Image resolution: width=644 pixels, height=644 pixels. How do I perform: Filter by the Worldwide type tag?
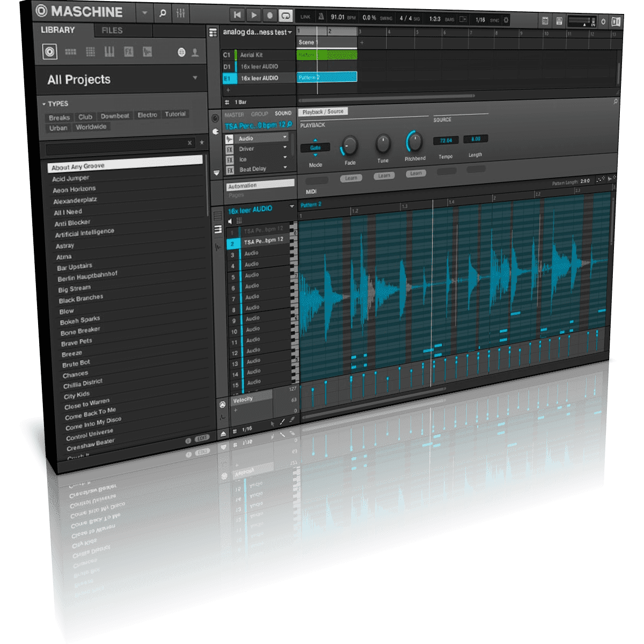(x=91, y=127)
